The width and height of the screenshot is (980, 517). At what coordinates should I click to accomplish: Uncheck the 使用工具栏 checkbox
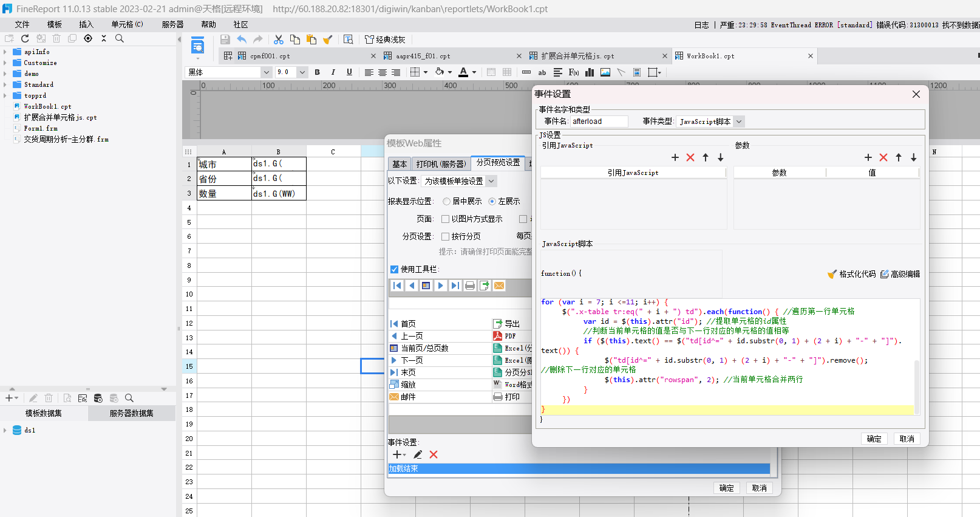pyautogui.click(x=395, y=269)
